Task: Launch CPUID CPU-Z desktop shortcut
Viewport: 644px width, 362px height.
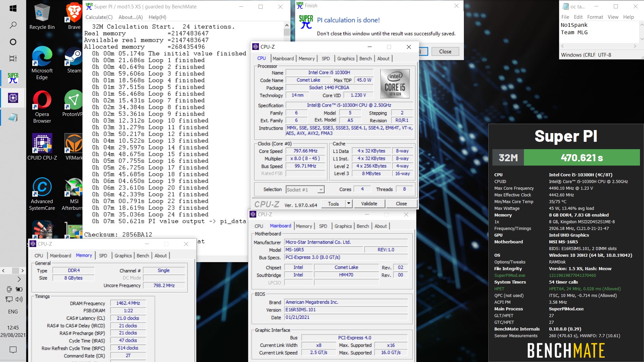Action: tap(42, 147)
